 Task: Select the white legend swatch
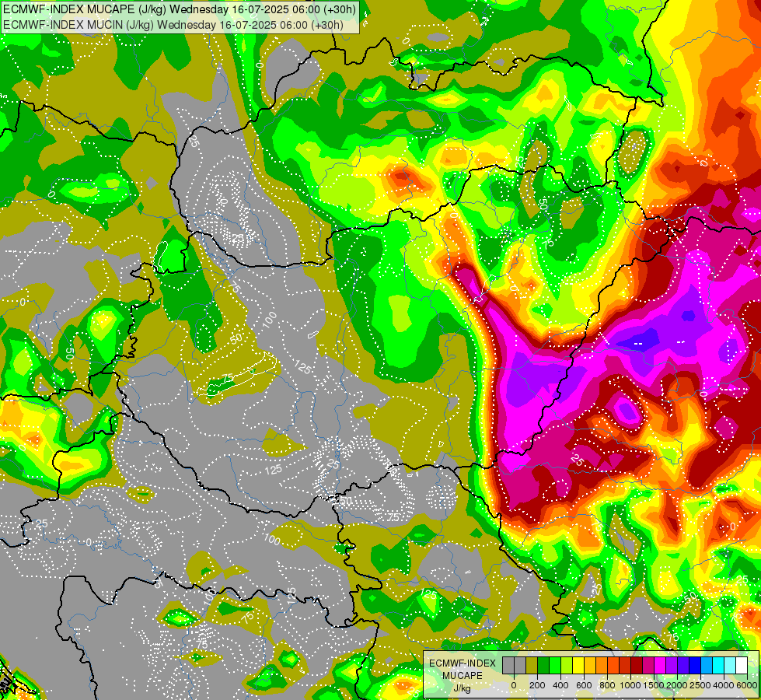click(742, 666)
